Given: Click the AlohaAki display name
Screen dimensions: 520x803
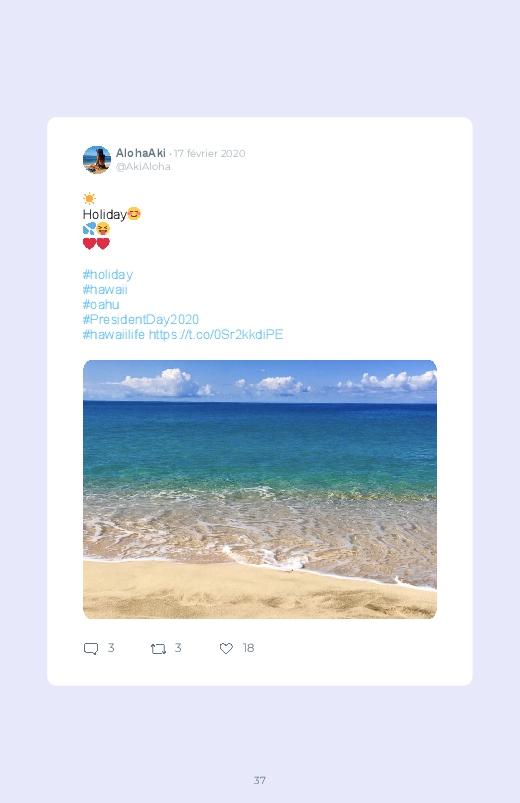Looking at the screenshot, I should click(140, 153).
